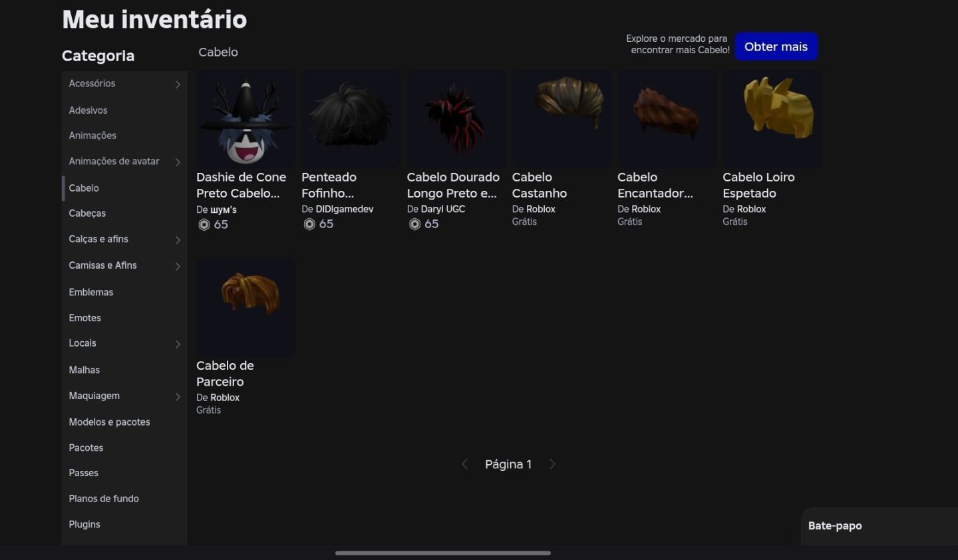Click the Robux icon under Dashie de Cone
958x560 pixels.
point(204,225)
